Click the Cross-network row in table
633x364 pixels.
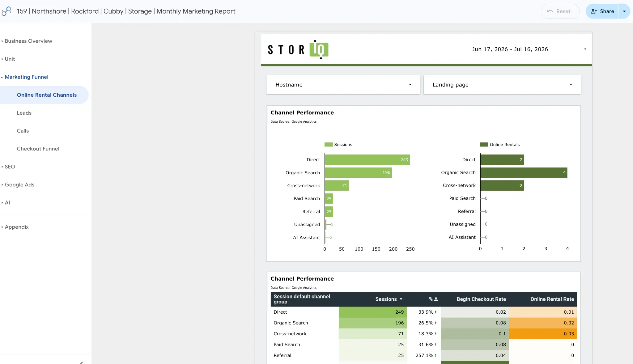424,334
